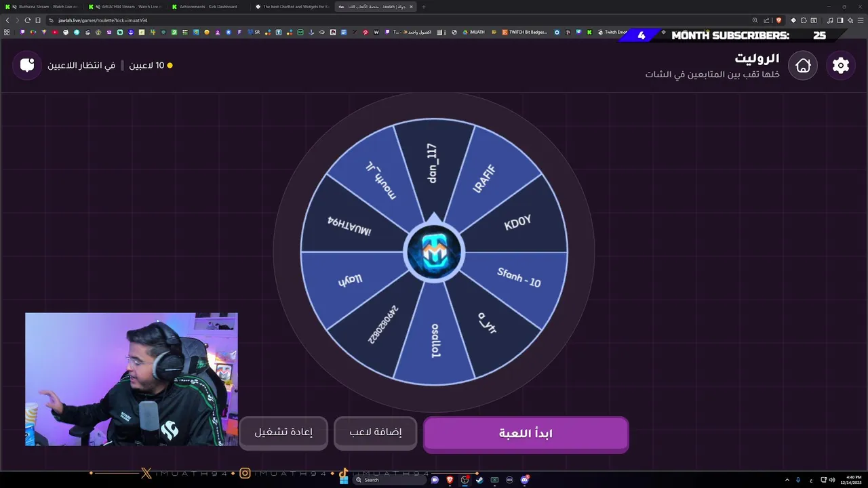Open Discord from the taskbar
868x488 pixels.
524,480
